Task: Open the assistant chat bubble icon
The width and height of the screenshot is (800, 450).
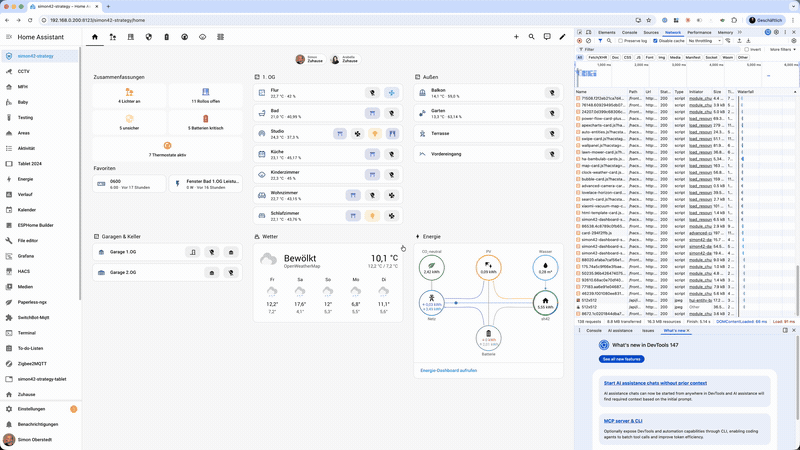Action: tap(547, 37)
